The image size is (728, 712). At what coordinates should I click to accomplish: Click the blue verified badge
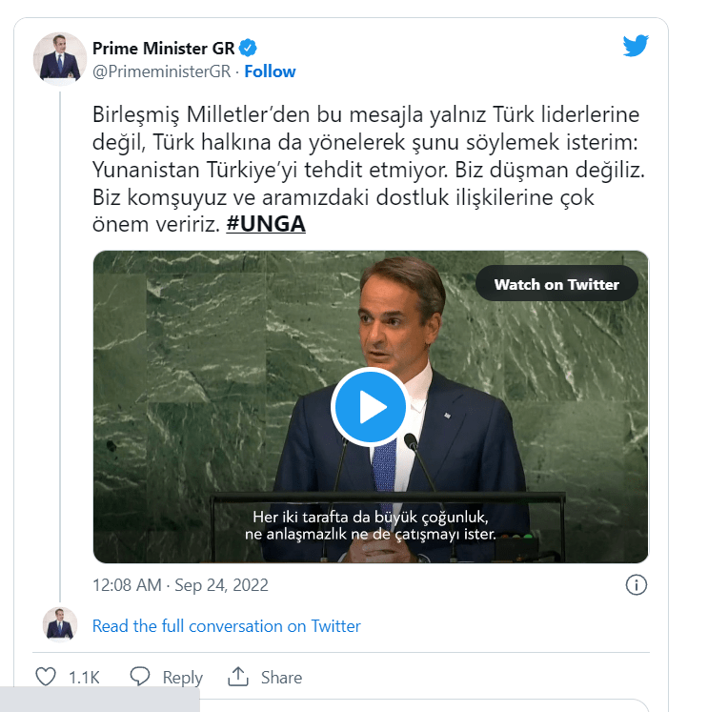coord(247,49)
